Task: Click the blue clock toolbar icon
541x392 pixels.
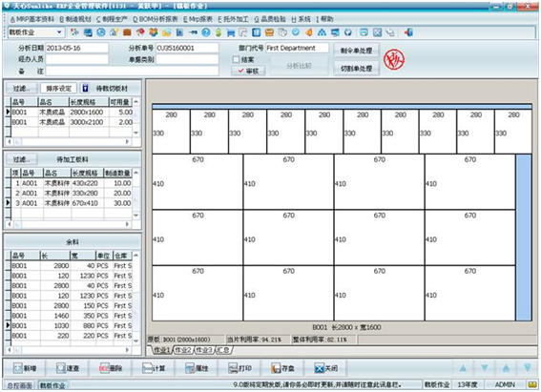Action: pyautogui.click(x=101, y=32)
